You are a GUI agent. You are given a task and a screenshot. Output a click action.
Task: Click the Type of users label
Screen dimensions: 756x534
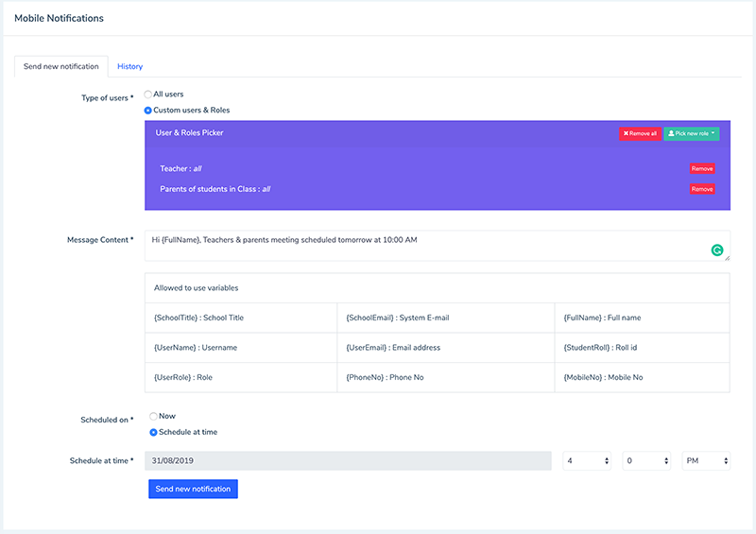[107, 98]
